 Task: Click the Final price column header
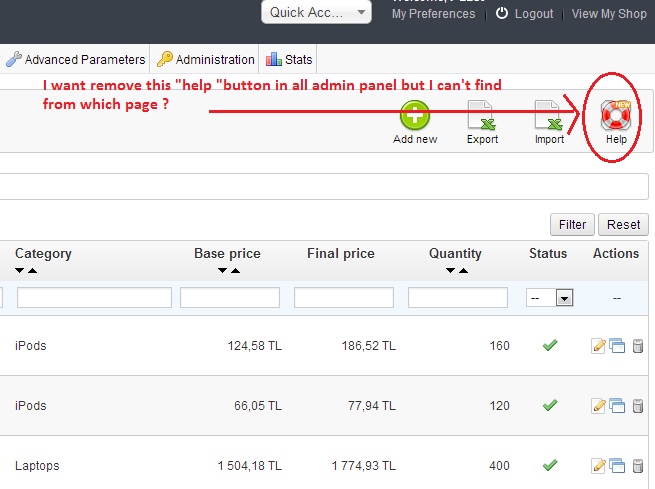[x=341, y=253]
